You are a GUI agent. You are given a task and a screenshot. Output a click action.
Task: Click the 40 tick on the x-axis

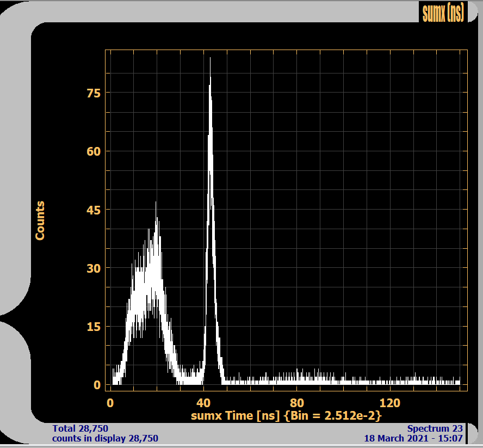pos(203,403)
